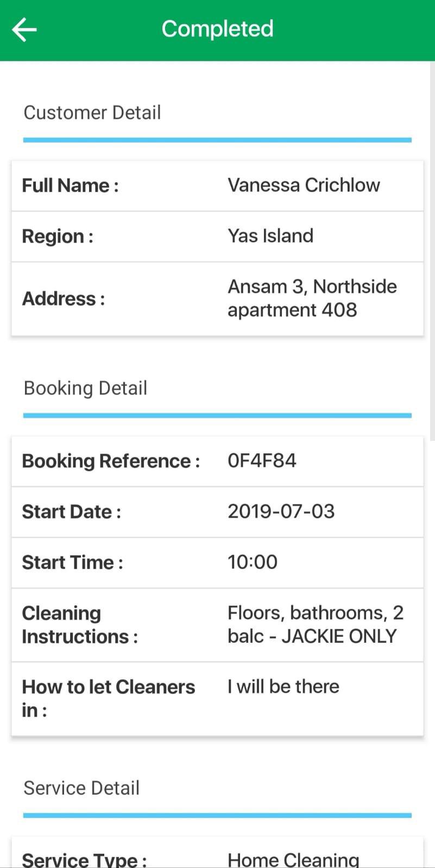The height and width of the screenshot is (868, 435).
Task: Select the Booking Detail section heading
Action: 85,388
